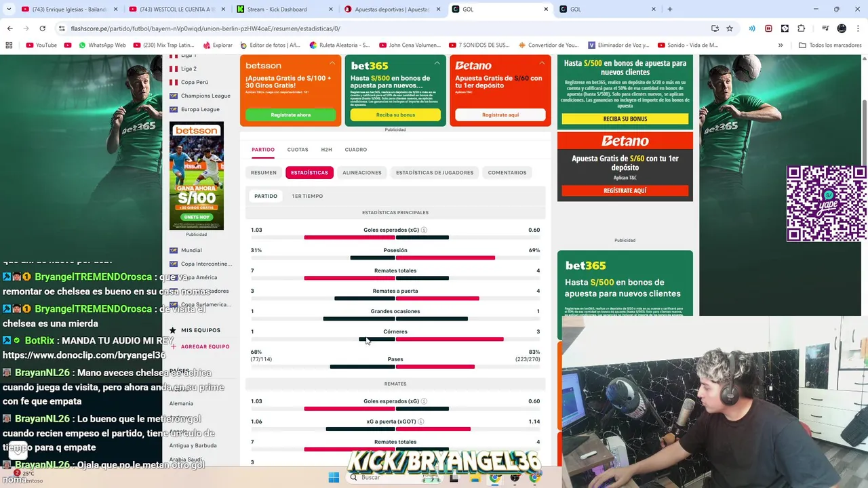The image size is (868, 488).
Task: Open the media control icon in toolbar
Action: tap(825, 28)
